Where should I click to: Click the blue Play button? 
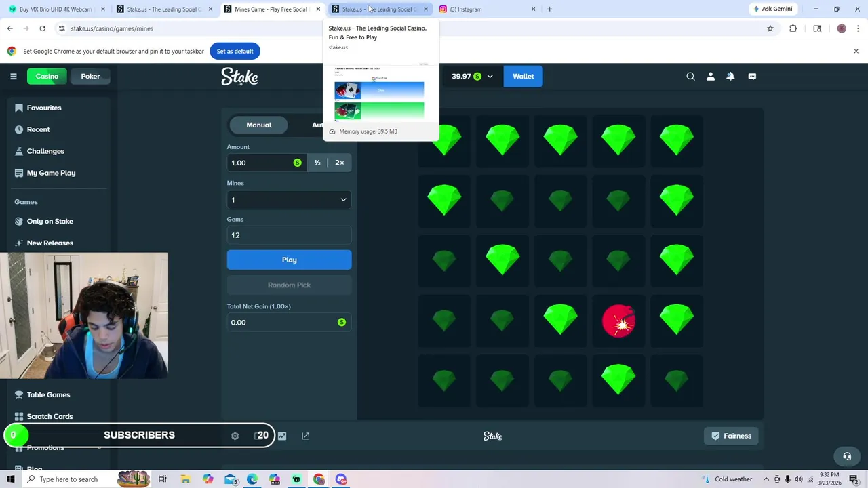[289, 260]
